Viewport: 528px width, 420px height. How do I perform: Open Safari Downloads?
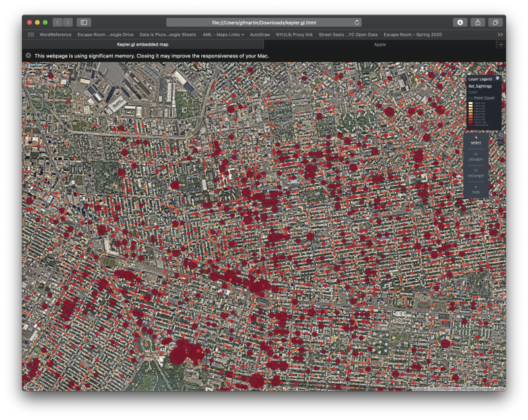[x=460, y=22]
